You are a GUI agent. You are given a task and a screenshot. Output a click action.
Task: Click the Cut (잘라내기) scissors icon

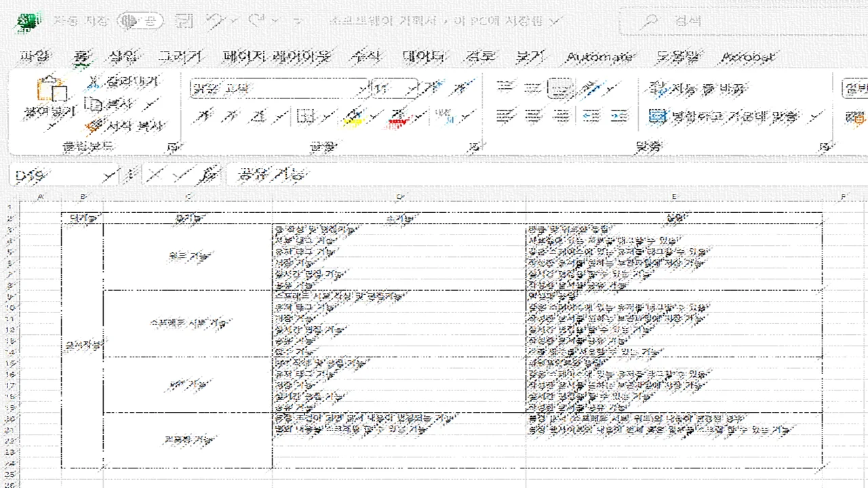click(94, 83)
